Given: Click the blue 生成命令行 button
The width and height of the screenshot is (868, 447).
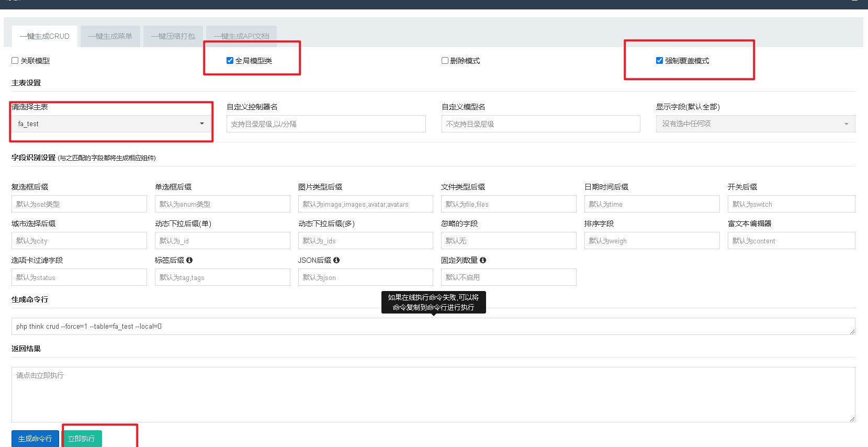Looking at the screenshot, I should pos(35,439).
